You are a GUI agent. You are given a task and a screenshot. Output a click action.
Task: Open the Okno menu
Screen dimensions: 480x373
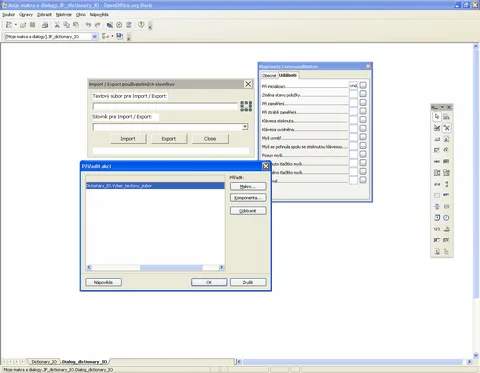(x=81, y=15)
